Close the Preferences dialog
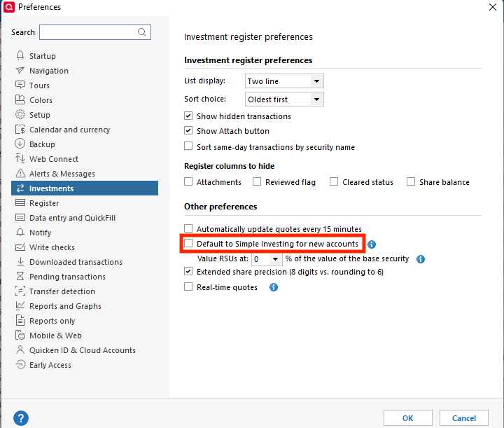Image resolution: width=504 pixels, height=428 pixels. point(492,7)
